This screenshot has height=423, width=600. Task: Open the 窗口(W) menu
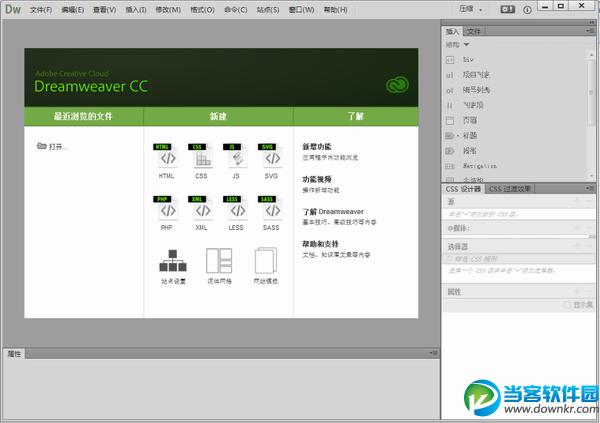(301, 10)
